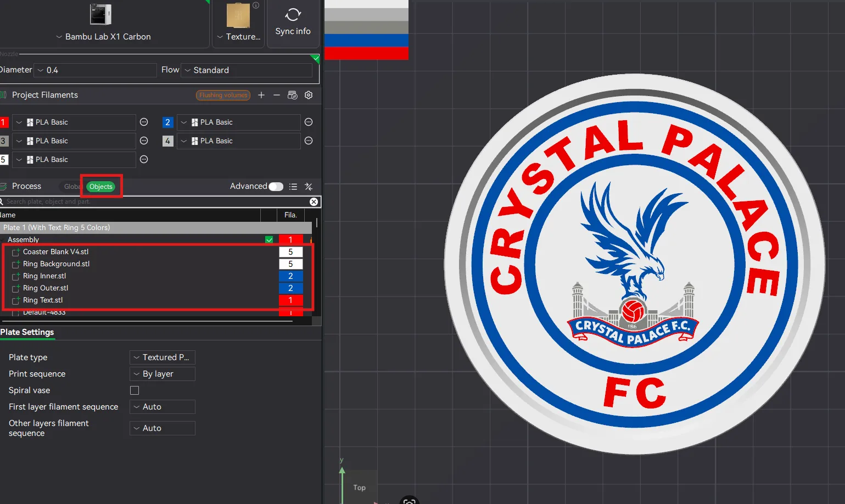Open the Bambu Lab X1 Carbon printer dropdown
Screen dimensions: 845x504
tap(103, 37)
